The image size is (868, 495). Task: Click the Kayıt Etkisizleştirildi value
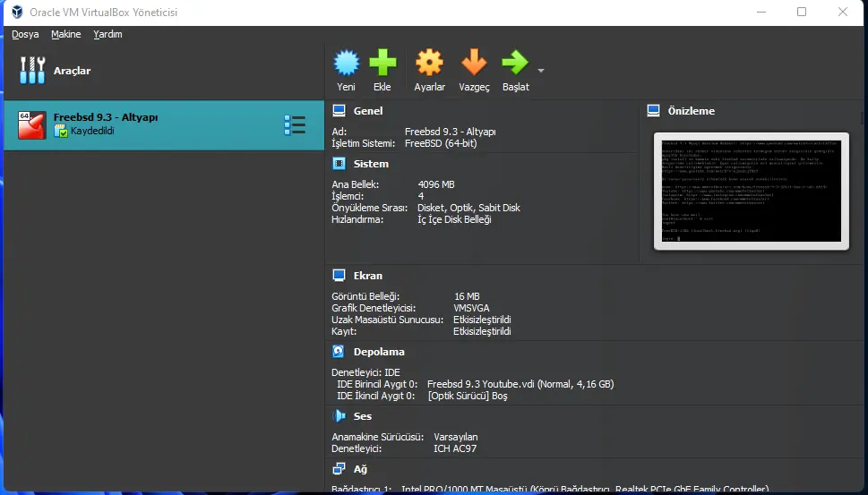tap(482, 331)
